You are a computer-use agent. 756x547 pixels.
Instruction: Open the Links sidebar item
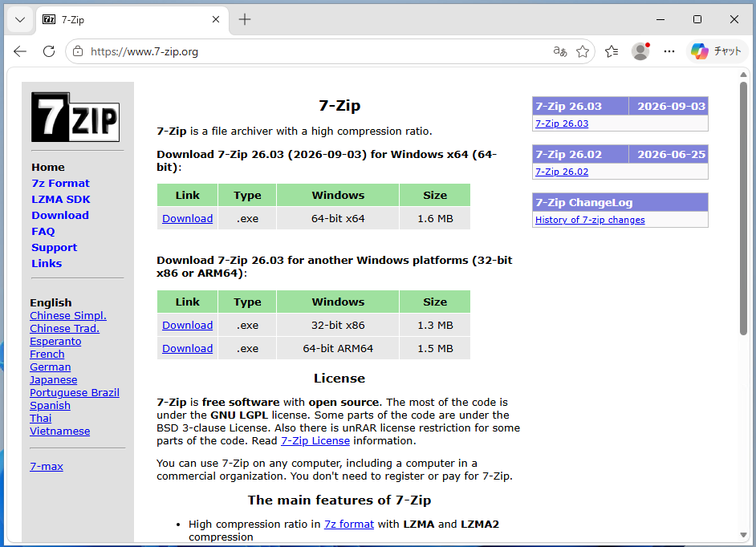tap(47, 264)
